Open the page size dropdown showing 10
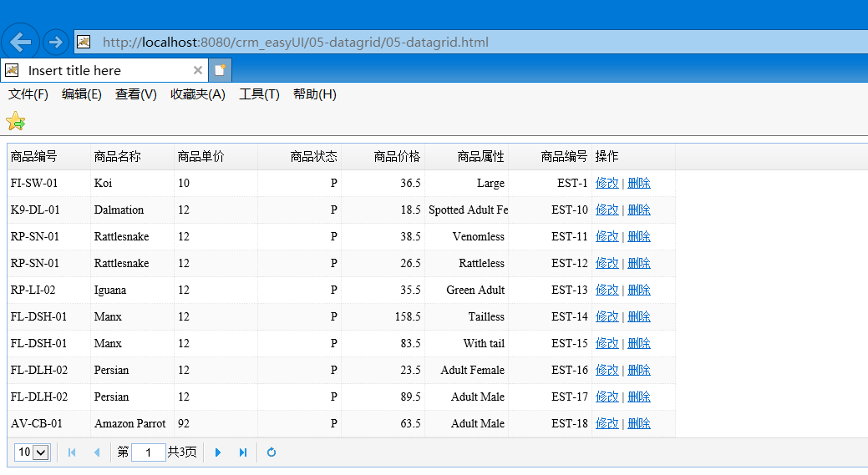 click(x=32, y=452)
